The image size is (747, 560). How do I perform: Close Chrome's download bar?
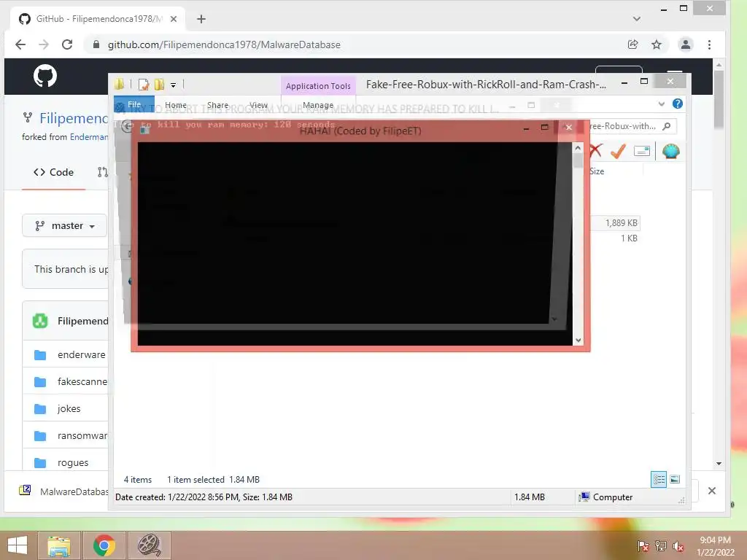tap(712, 491)
